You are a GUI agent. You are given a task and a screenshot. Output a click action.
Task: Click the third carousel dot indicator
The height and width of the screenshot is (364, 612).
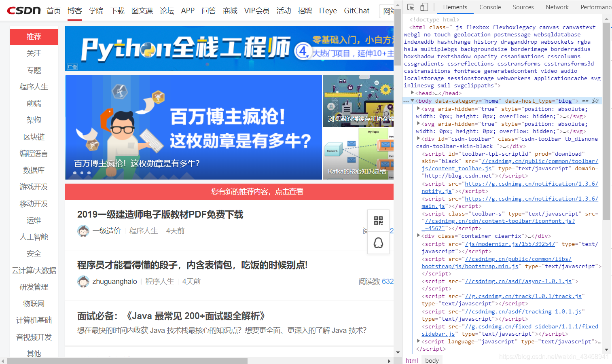click(x=89, y=173)
